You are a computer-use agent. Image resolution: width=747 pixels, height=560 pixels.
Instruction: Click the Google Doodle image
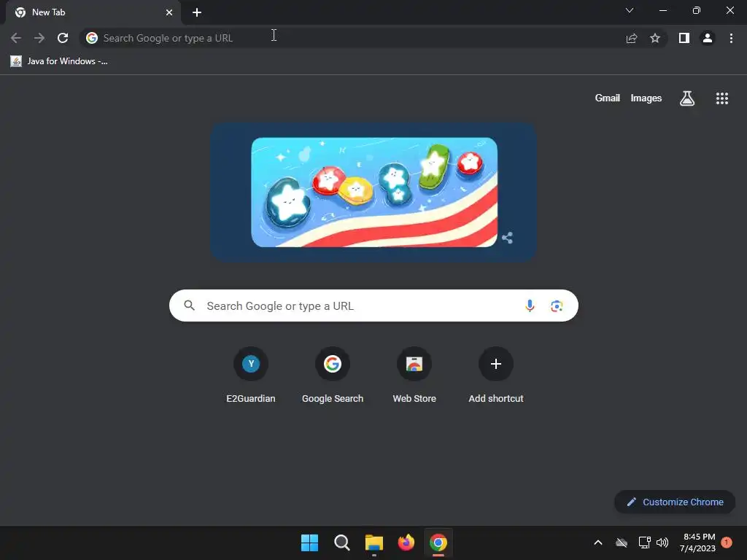point(374,192)
